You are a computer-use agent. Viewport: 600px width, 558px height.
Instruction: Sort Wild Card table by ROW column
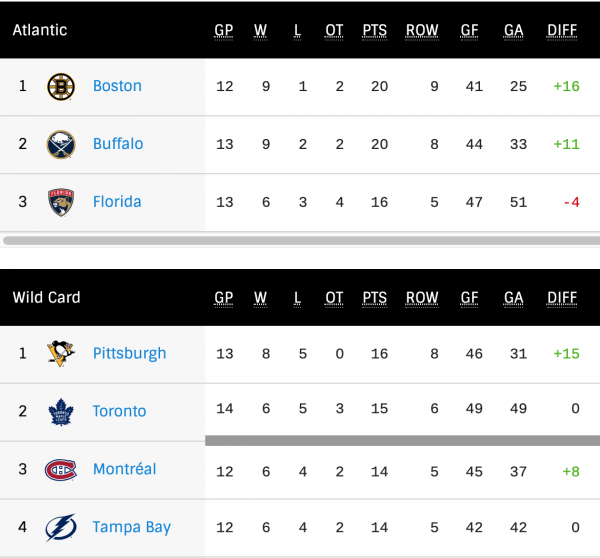[422, 298]
